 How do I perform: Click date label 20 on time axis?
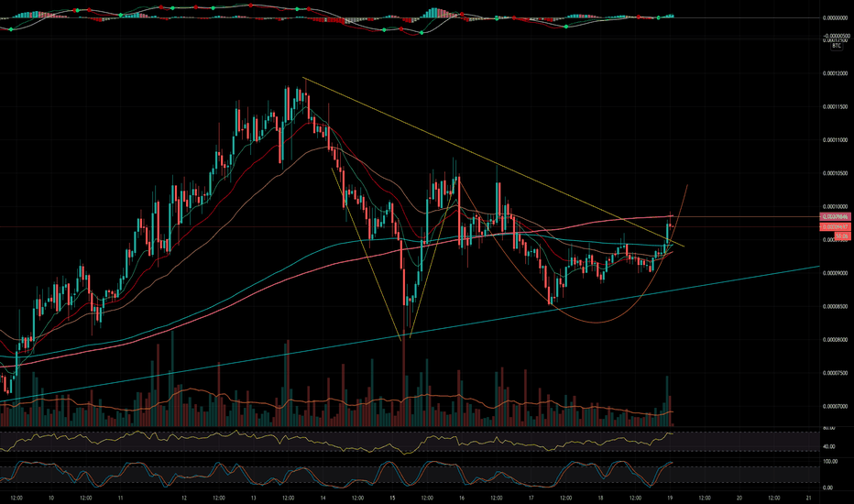tap(739, 498)
